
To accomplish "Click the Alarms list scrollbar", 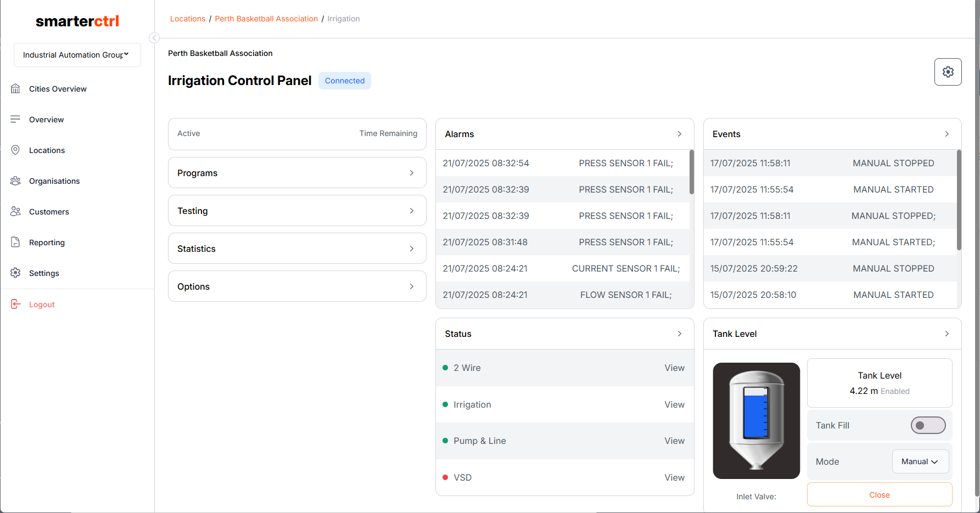I will pos(691,172).
